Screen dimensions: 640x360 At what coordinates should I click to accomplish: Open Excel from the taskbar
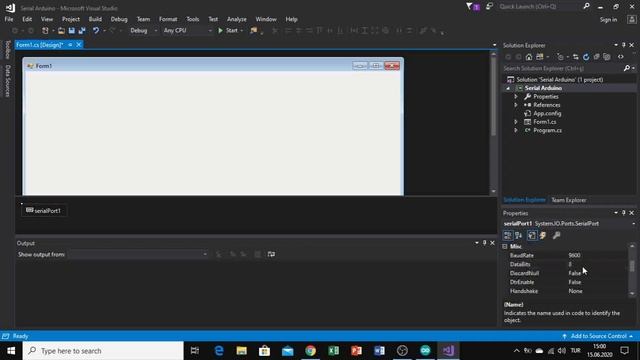pyautogui.click(x=333, y=351)
